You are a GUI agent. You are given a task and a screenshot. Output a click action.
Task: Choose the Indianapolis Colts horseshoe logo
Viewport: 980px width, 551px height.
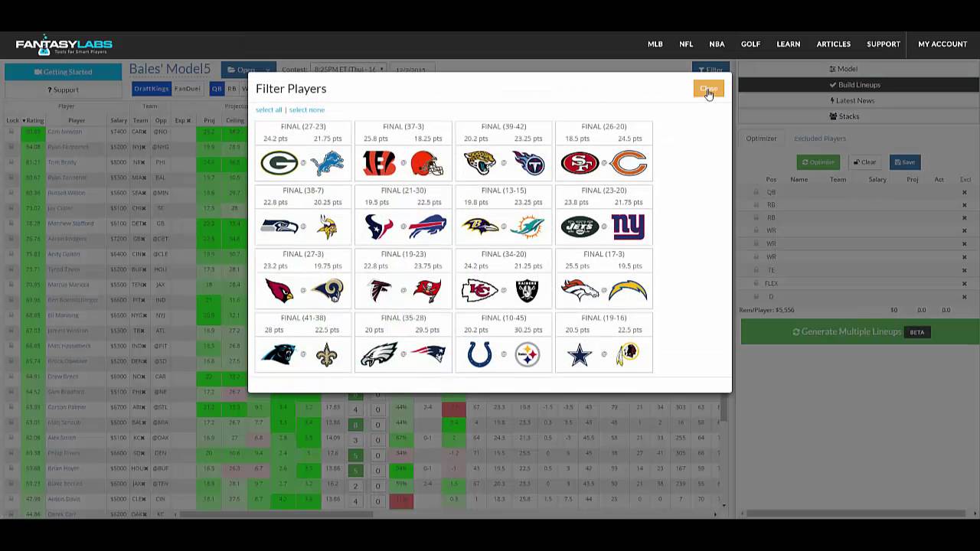479,354
